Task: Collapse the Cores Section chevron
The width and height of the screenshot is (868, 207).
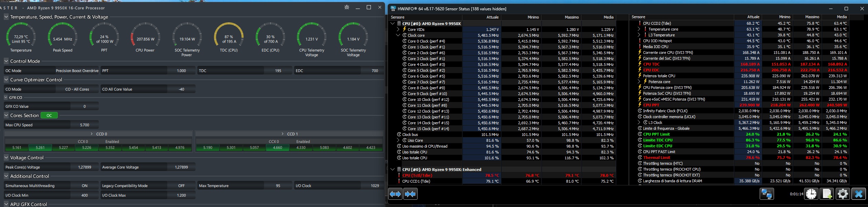Action: (6, 115)
